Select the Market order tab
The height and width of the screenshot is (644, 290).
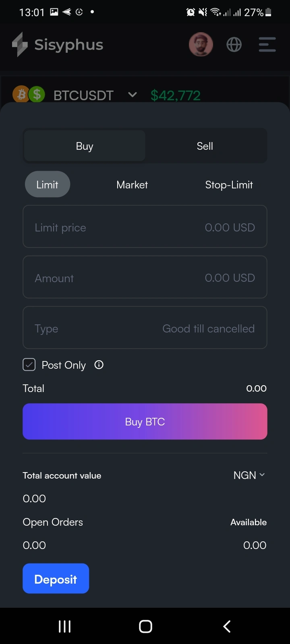[x=132, y=185]
